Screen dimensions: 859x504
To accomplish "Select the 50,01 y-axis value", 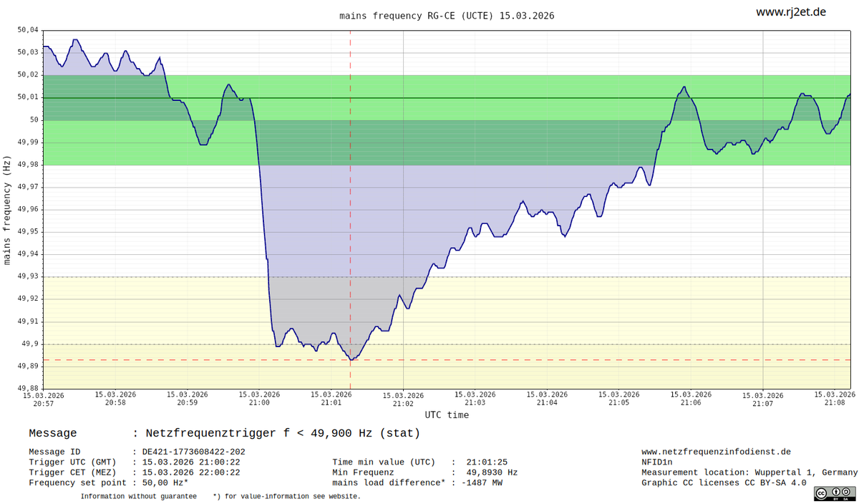I will 27,97.
